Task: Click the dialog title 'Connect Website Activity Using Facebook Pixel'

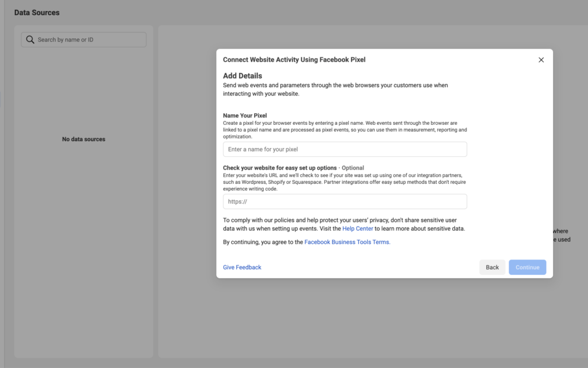Action: click(x=294, y=59)
